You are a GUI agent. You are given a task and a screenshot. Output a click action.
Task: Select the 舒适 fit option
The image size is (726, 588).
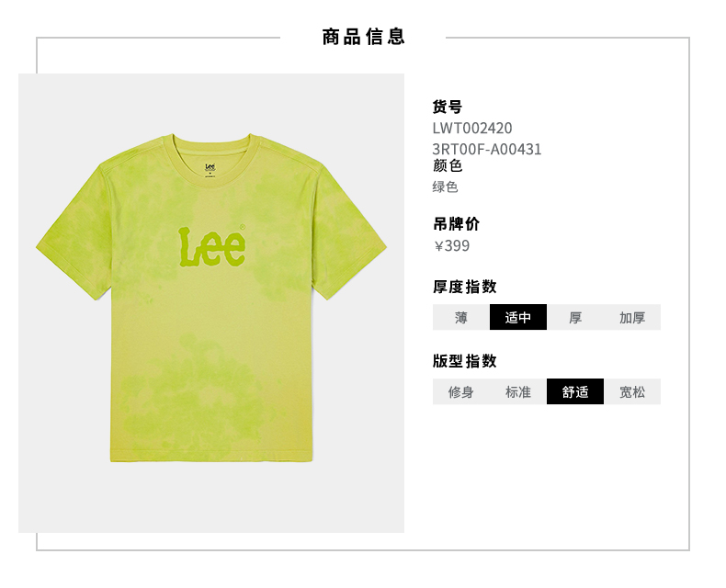[575, 391]
